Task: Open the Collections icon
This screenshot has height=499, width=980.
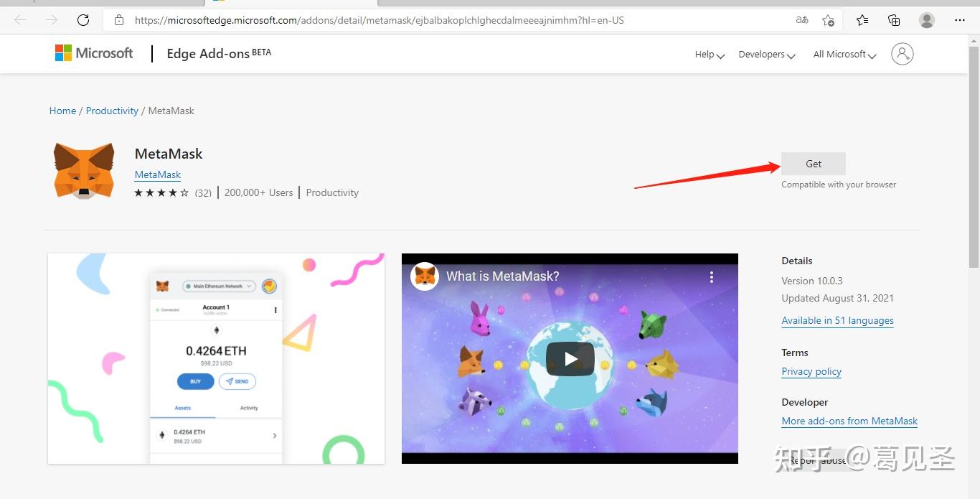Action: (894, 20)
